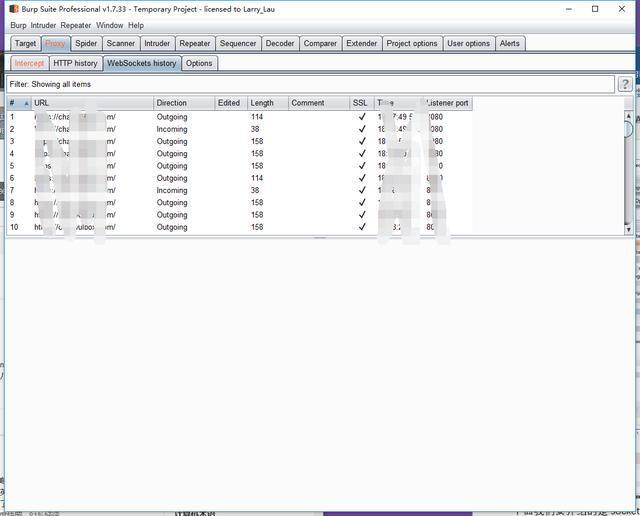640x516 pixels.
Task: Sort by the SSL column header
Action: tap(362, 103)
